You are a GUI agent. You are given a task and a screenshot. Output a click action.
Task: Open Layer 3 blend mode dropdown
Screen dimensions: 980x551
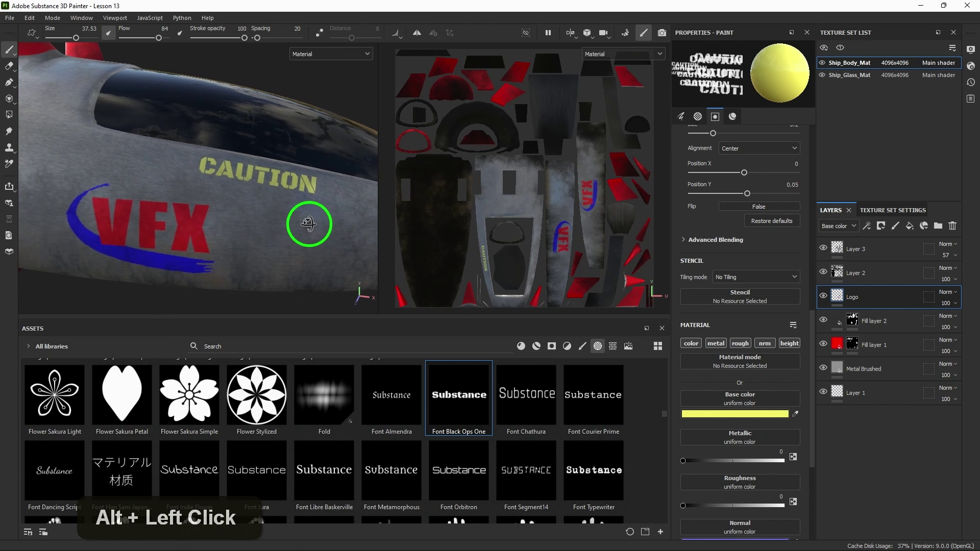[948, 244]
